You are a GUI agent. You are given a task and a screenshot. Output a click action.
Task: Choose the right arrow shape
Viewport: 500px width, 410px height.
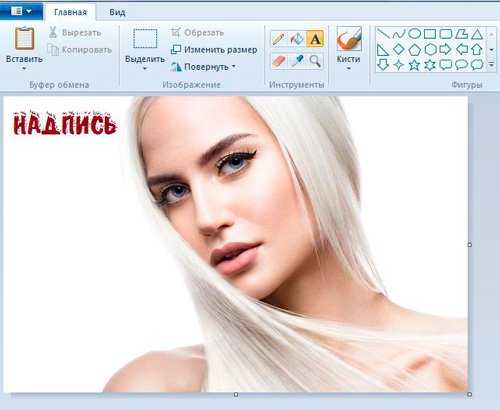click(445, 49)
